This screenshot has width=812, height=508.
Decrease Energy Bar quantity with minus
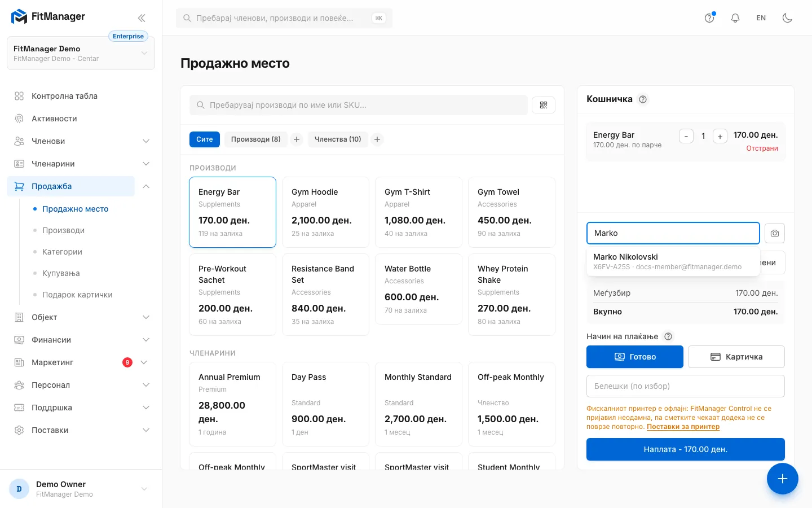686,136
